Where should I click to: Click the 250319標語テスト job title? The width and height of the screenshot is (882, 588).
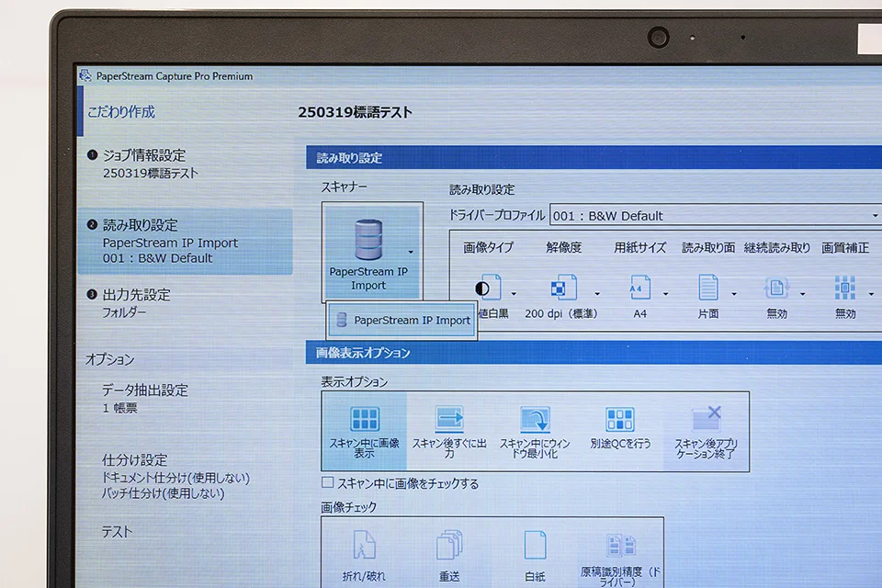tap(355, 112)
